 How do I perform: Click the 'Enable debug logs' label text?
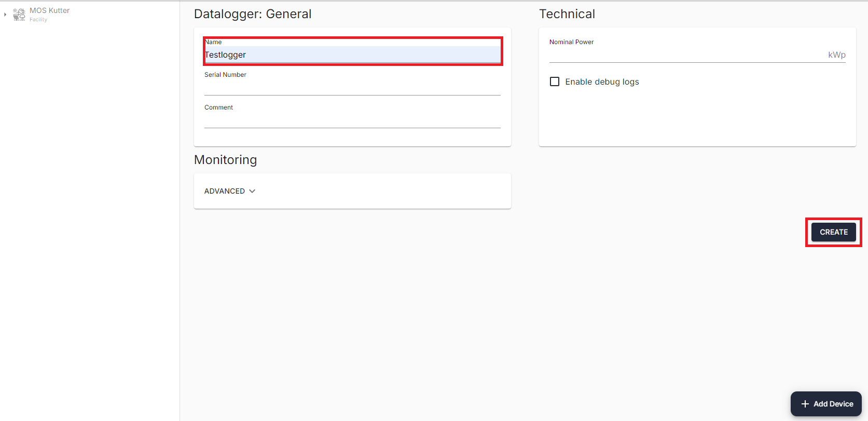602,82
